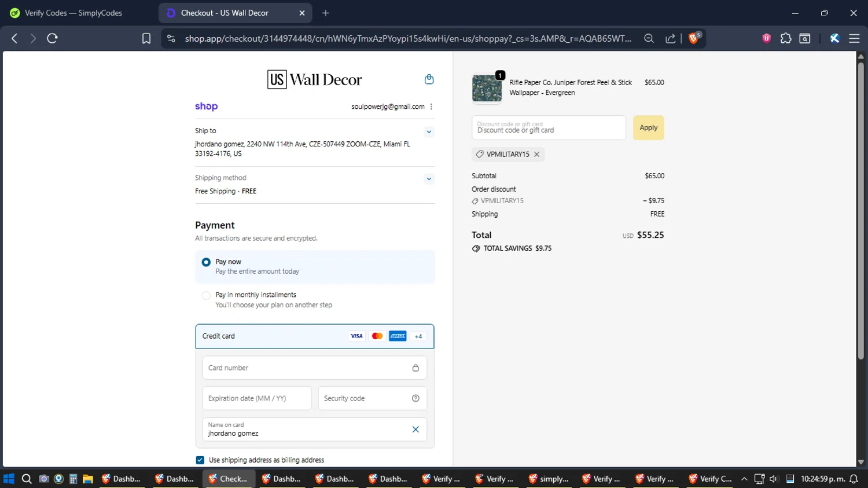868x488 pixels.
Task: Click the Name on card field
Action: (x=315, y=430)
